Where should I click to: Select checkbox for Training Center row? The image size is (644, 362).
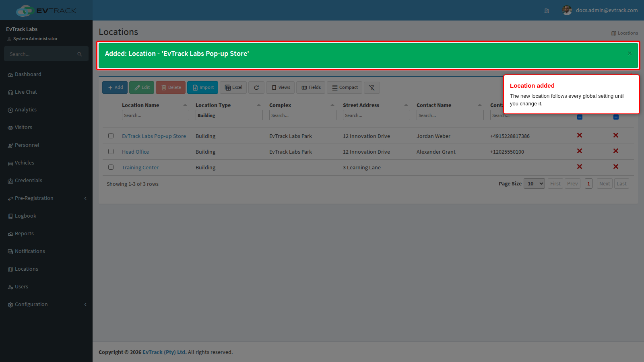[x=111, y=167]
